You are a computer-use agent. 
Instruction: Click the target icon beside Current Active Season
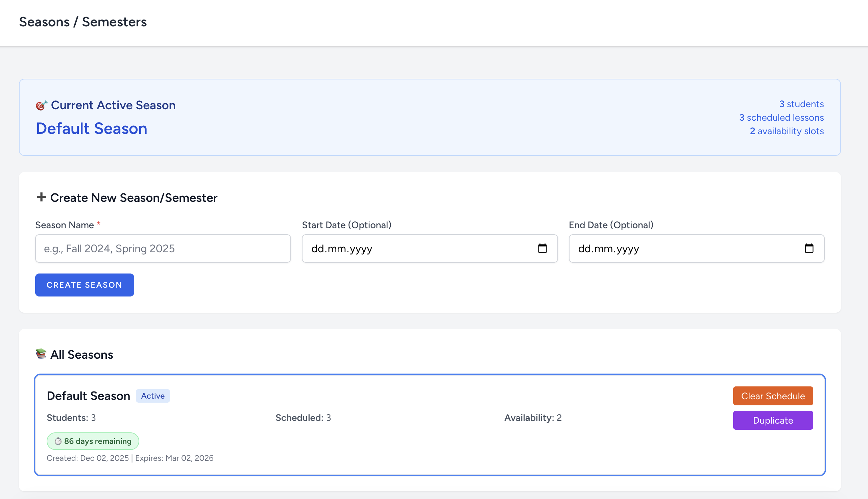[x=41, y=105]
